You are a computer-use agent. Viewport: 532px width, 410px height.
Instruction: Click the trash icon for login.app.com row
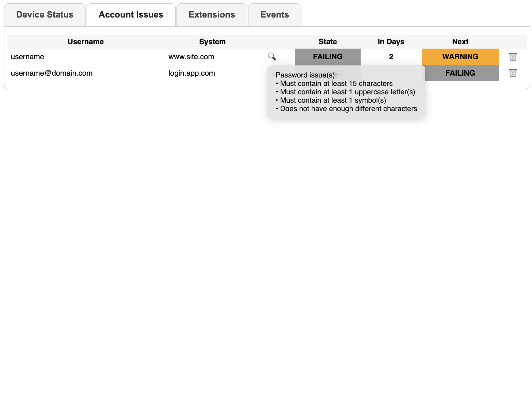click(513, 73)
